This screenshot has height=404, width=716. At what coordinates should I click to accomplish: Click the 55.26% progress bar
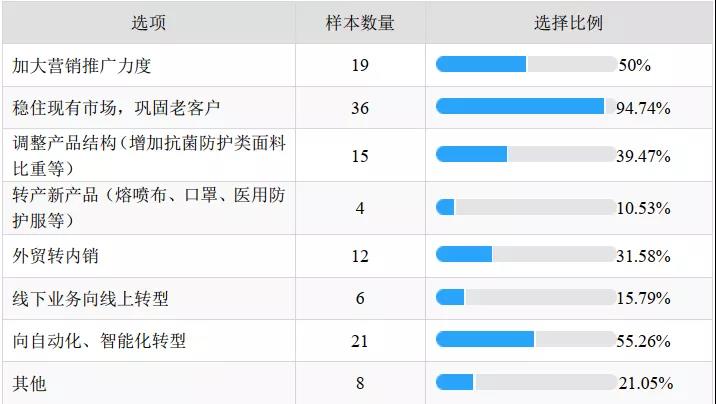[x=526, y=339]
